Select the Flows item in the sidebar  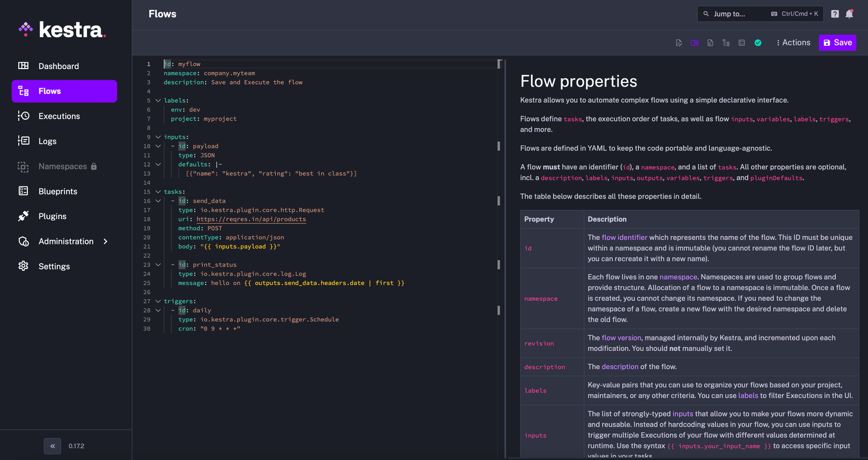click(64, 91)
